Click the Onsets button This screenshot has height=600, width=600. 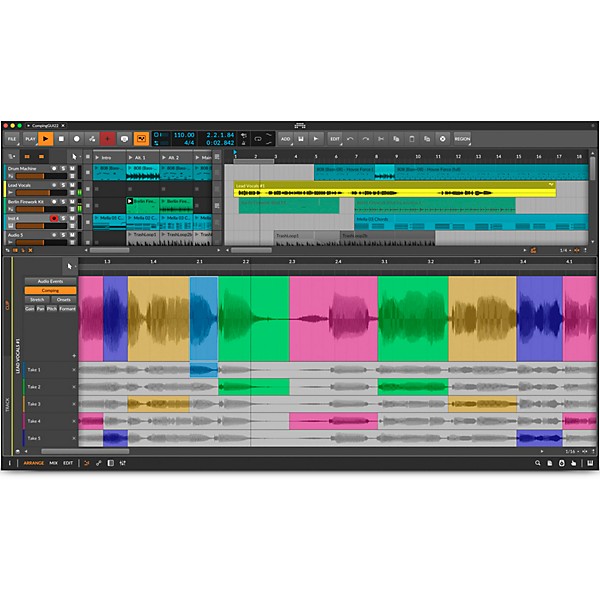[x=63, y=299]
